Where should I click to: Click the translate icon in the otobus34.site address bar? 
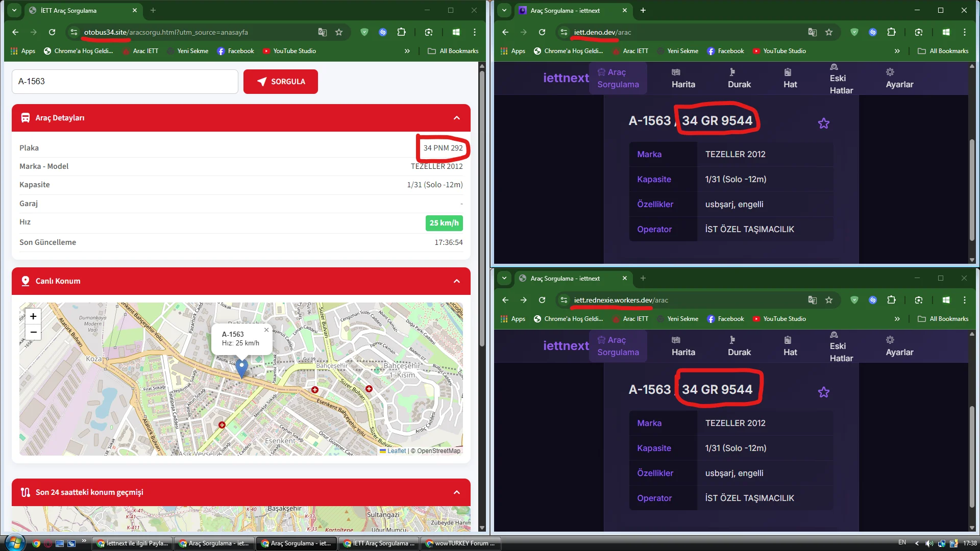click(x=323, y=32)
